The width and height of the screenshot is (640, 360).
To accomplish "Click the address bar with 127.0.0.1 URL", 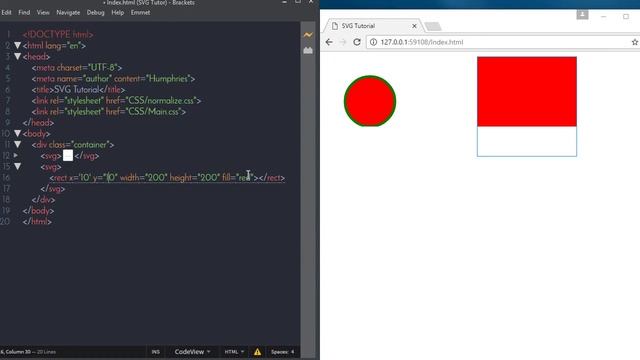I will tap(502, 42).
